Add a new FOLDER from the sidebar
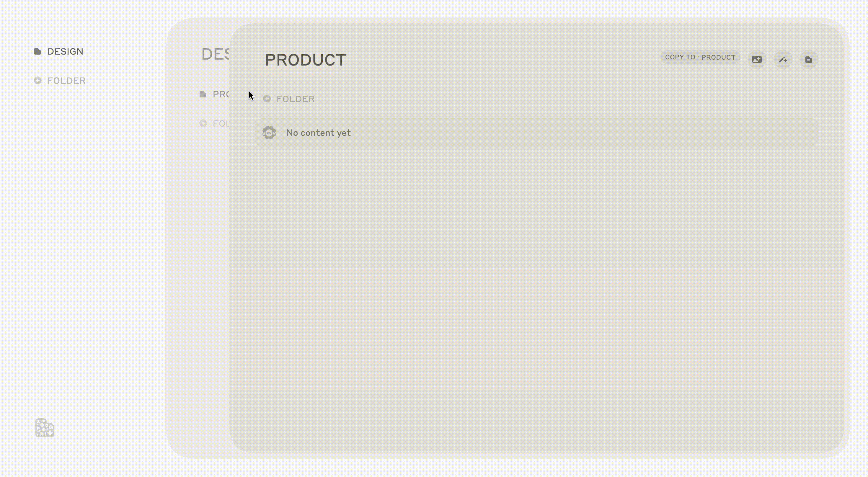The height and width of the screenshot is (477, 868). [60, 81]
